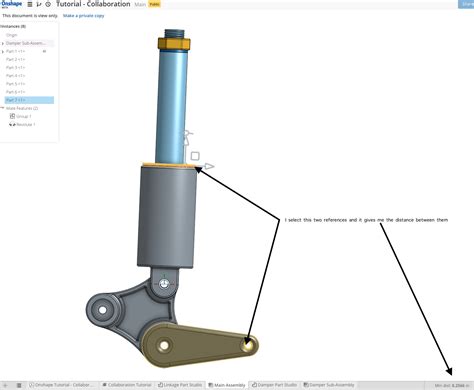Click the Main branch label
This screenshot has width=474, height=390.
tap(140, 5)
